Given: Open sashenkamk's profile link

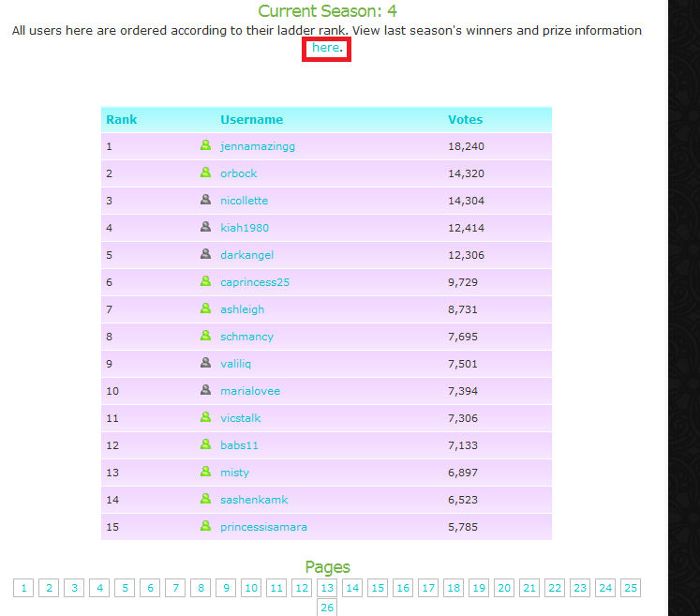Looking at the screenshot, I should pyautogui.click(x=254, y=501).
